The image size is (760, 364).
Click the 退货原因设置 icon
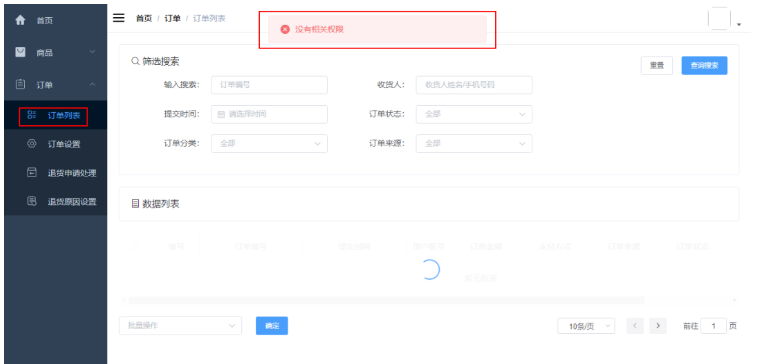(32, 201)
